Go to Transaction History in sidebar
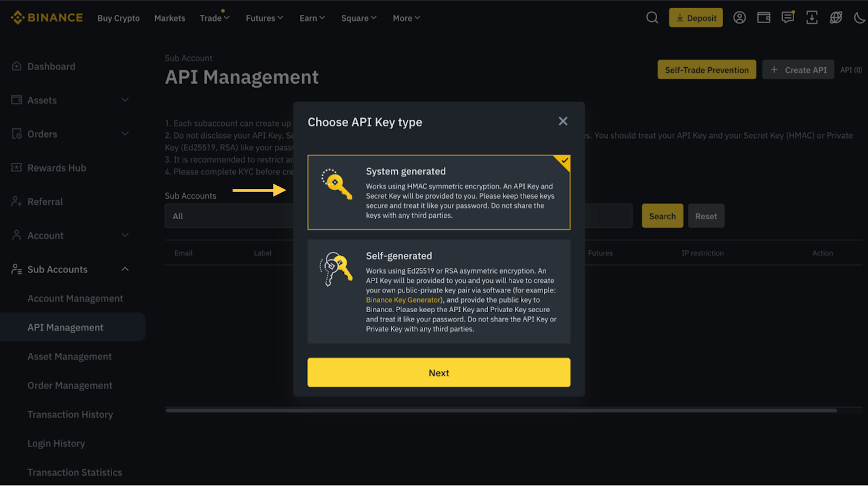Viewport: 868px width, 487px height. click(71, 415)
